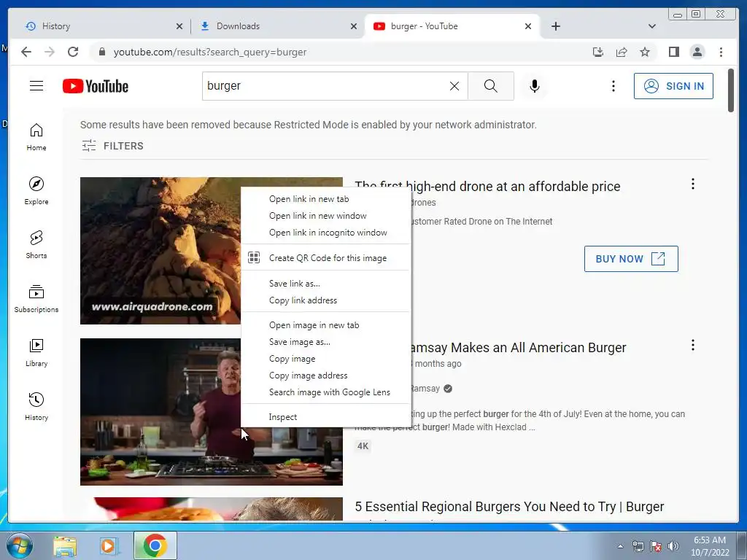Reload the page with refresh icon
747x560 pixels.
coord(73,52)
